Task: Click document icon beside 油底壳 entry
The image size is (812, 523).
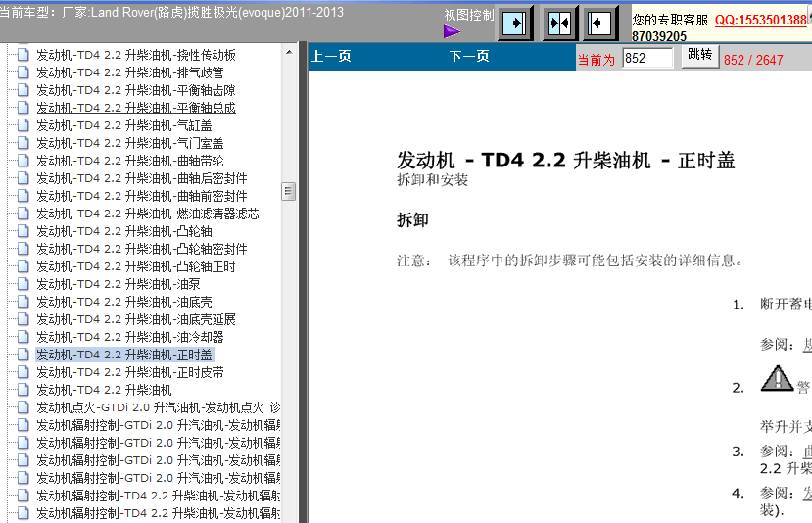Action: 23,302
